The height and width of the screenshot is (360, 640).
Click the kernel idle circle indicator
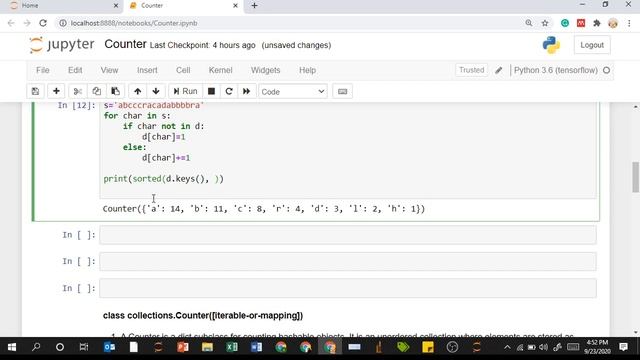(x=607, y=70)
